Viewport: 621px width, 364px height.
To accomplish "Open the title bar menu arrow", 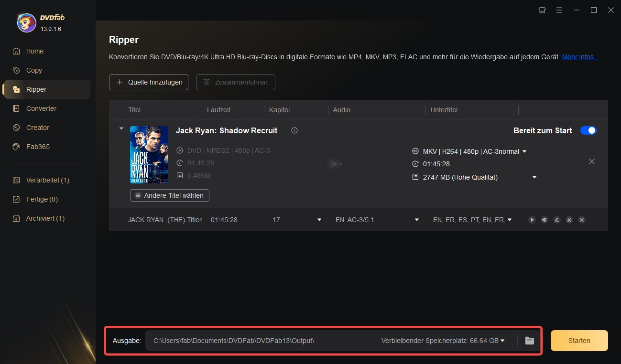I will [x=559, y=10].
